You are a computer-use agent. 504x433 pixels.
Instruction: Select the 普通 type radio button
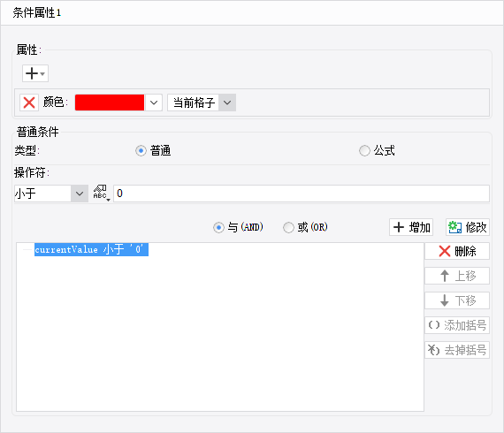pos(141,150)
